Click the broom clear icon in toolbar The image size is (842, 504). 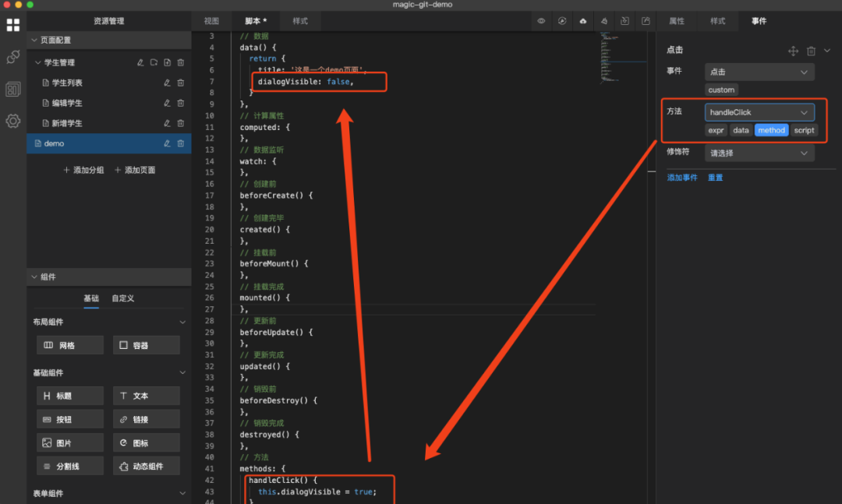(x=604, y=21)
